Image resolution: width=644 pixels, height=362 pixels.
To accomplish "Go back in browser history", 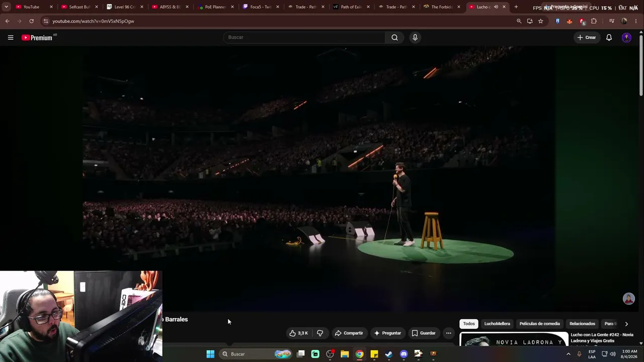I will coord(7,21).
